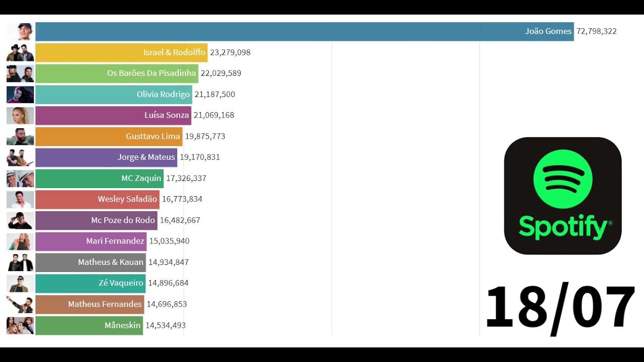Click João Gomes artist thumbnail

click(20, 31)
